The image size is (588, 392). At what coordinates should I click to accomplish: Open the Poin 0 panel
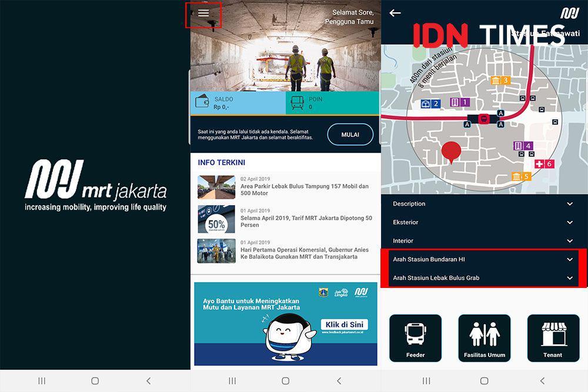pyautogui.click(x=333, y=103)
